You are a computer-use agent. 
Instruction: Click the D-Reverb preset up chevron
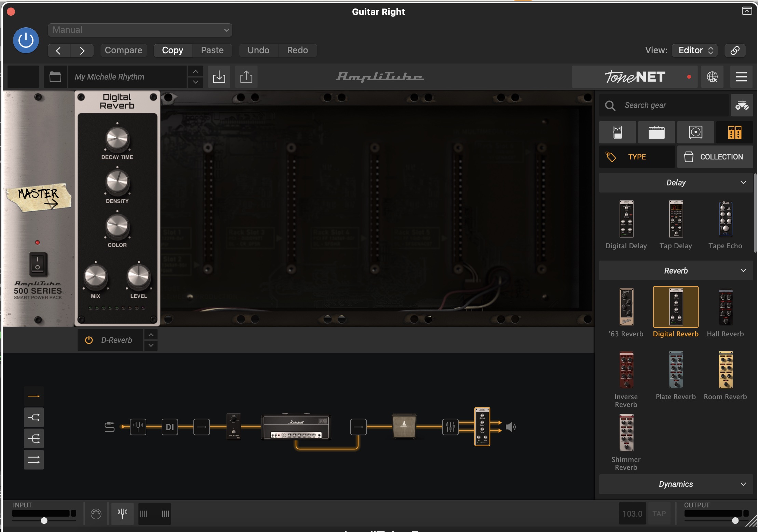pos(151,335)
